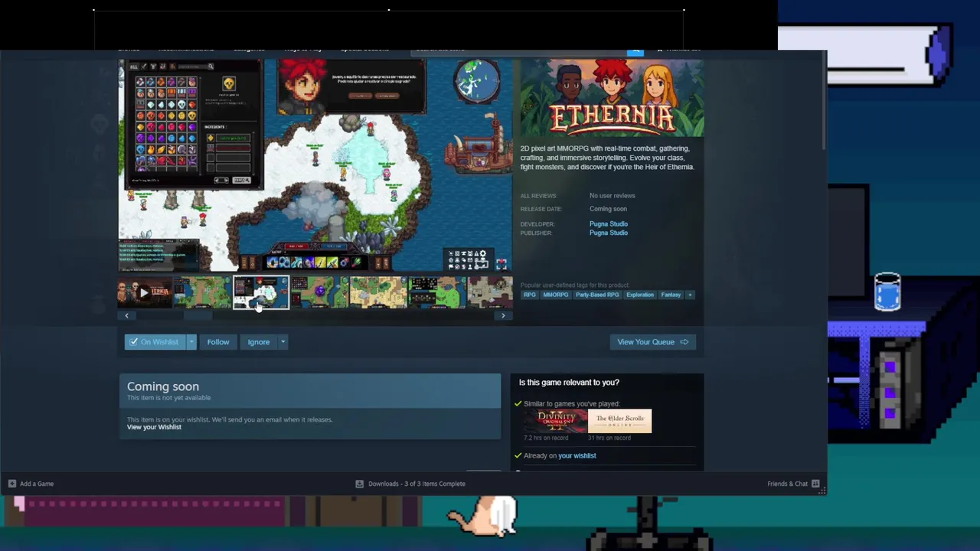The width and height of the screenshot is (980, 551).
Task: Select the MMORPG tag
Action: click(x=556, y=295)
